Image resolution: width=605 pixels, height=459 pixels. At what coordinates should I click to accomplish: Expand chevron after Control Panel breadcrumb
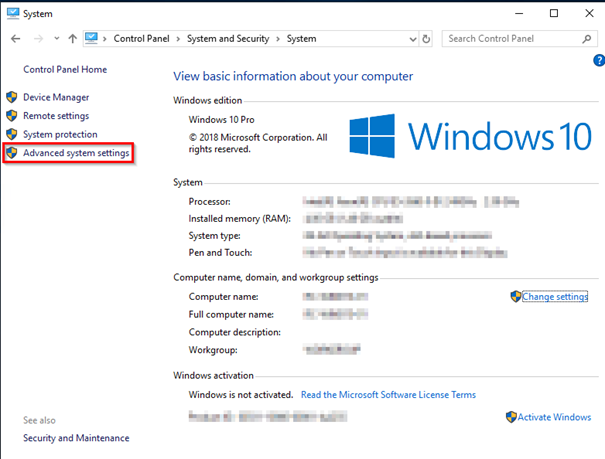[179, 39]
